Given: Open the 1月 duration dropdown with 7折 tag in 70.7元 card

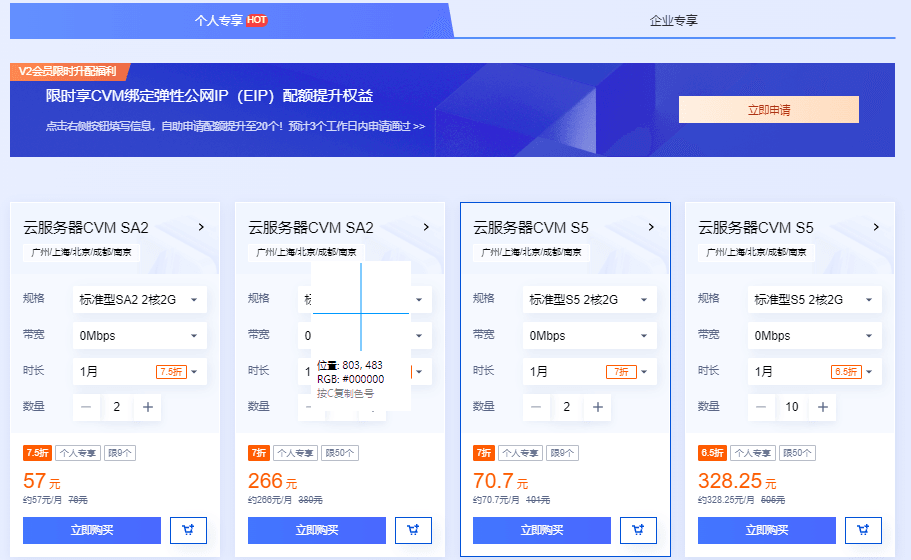Looking at the screenshot, I should 590,372.
